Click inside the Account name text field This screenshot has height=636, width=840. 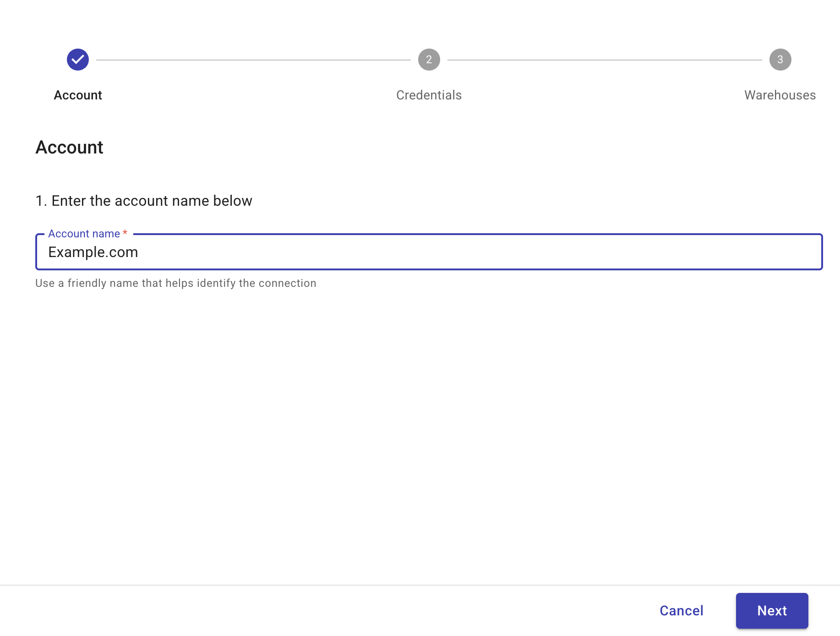coord(412,252)
